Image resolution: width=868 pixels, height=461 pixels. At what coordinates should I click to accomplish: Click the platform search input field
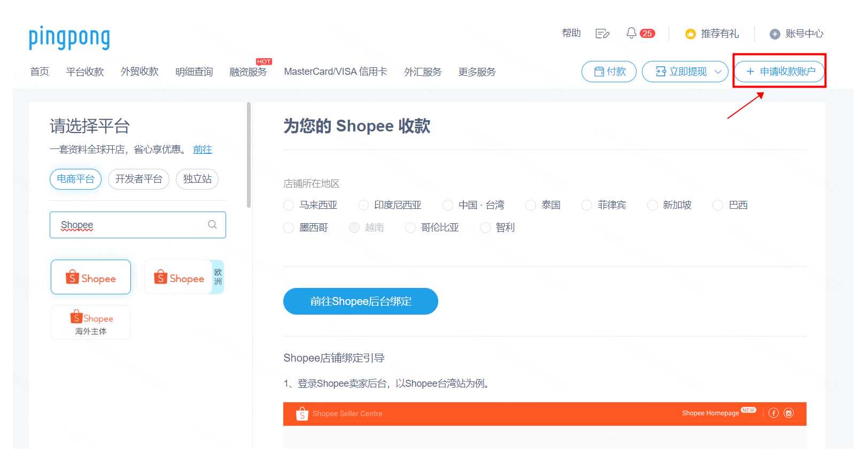[x=138, y=225]
